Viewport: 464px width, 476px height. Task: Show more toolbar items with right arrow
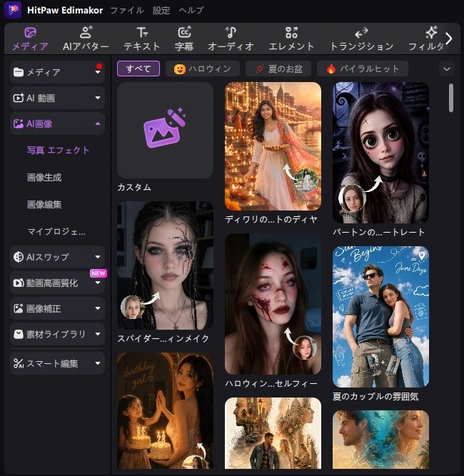449,39
